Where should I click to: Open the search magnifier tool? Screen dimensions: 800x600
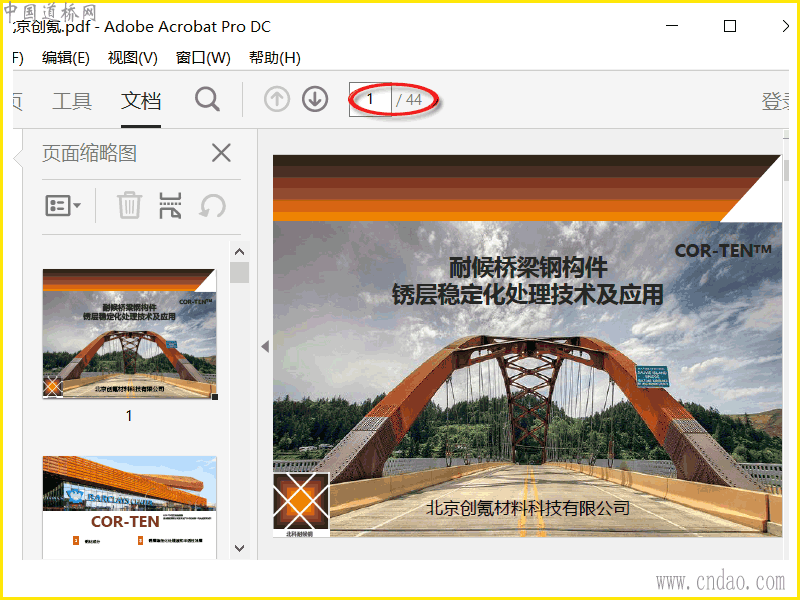[x=207, y=99]
